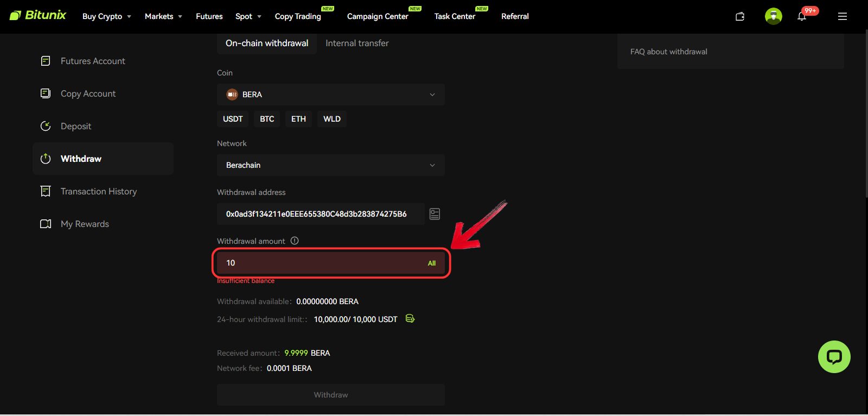Click the My Rewards sidebar icon
The width and height of the screenshot is (868, 416).
[x=46, y=224]
